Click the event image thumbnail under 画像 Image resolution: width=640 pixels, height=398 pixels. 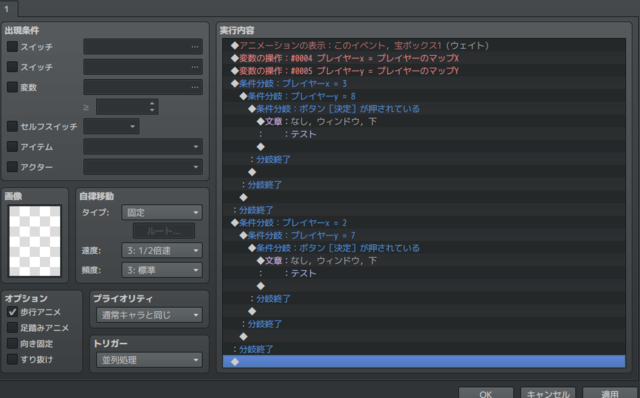pos(35,241)
